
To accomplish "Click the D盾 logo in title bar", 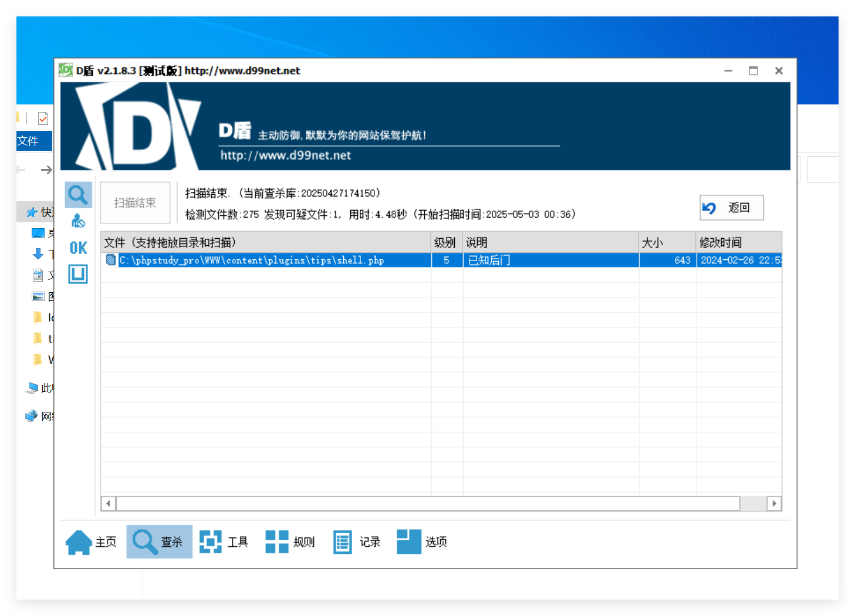I will [x=66, y=70].
